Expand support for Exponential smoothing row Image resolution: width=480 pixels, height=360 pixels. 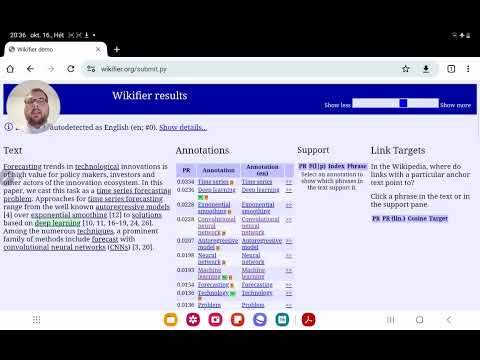click(x=289, y=205)
